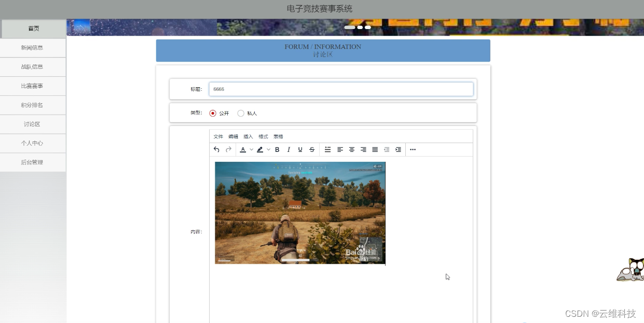Open the 文件 editor menu
This screenshot has width=644, height=323.
tap(218, 136)
